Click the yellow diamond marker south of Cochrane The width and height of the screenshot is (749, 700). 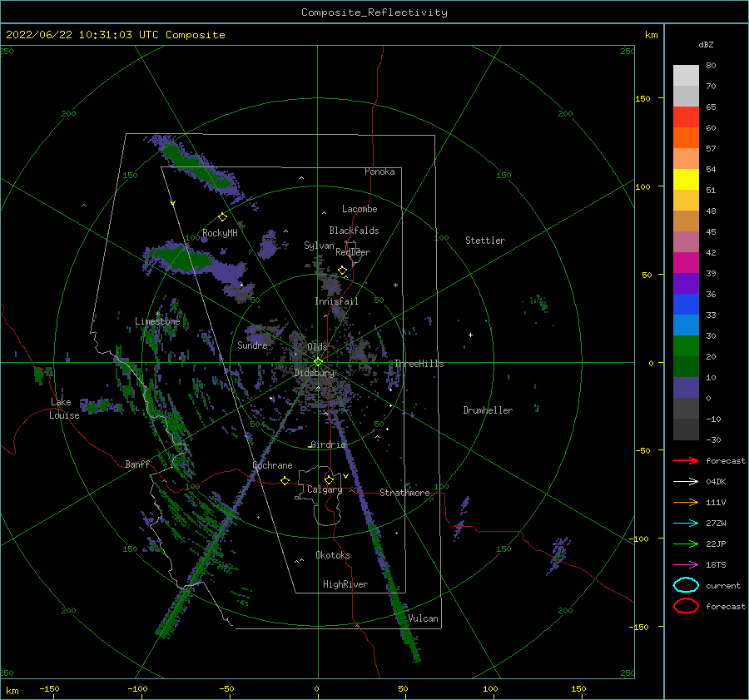(x=285, y=480)
